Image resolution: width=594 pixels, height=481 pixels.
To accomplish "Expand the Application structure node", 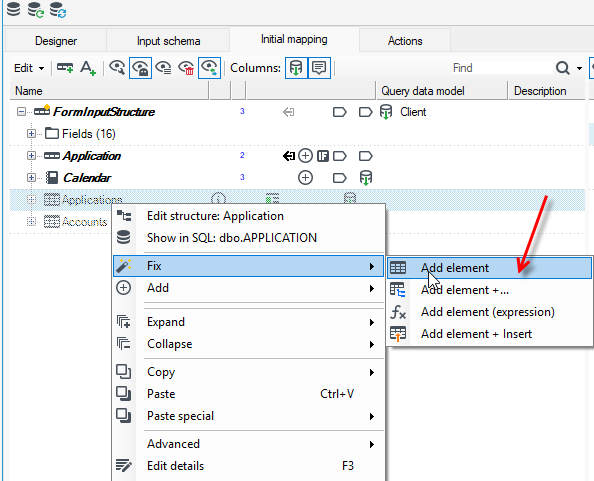I will coord(31,156).
